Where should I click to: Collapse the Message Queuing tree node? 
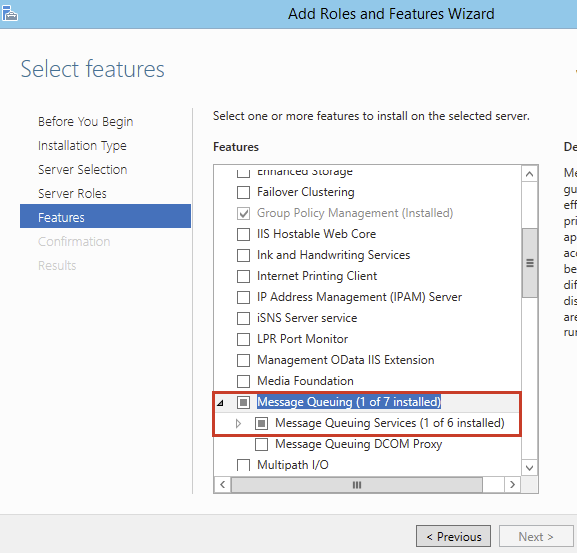(220, 403)
